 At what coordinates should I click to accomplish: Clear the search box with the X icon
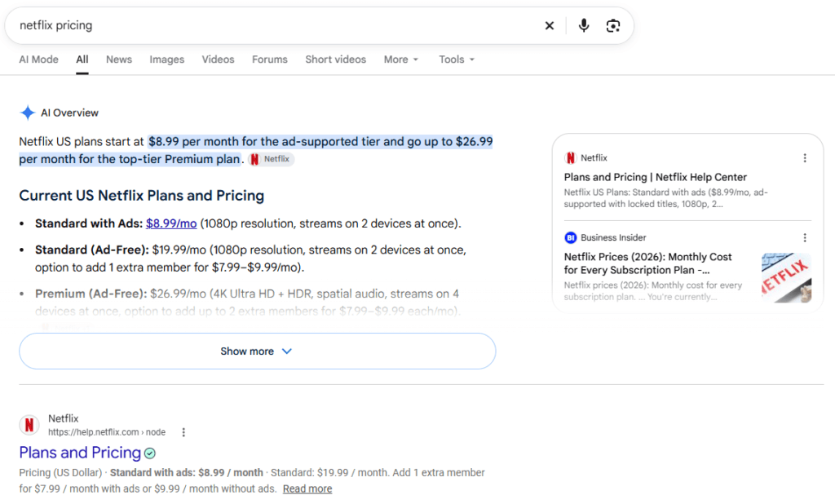pyautogui.click(x=549, y=25)
